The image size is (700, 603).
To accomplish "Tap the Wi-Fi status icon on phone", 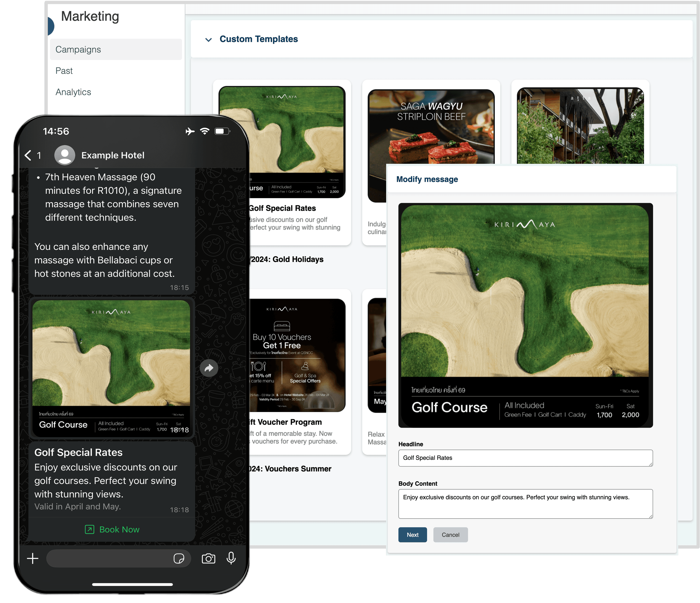I will coord(205,131).
